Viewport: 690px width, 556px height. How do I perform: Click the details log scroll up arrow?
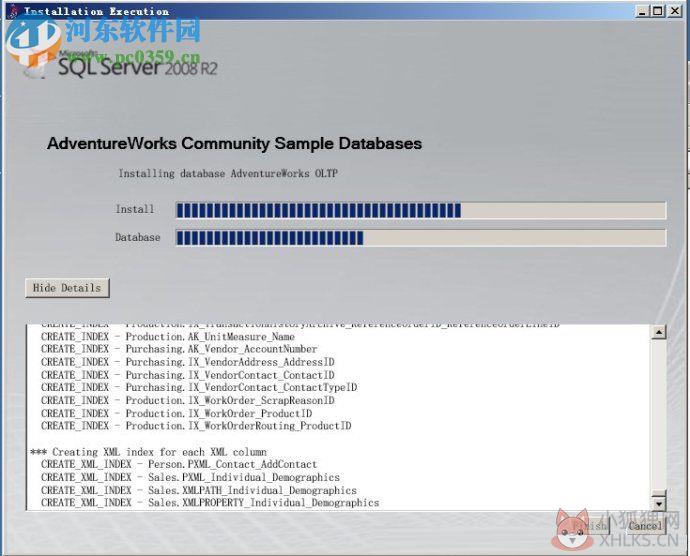coord(658,332)
